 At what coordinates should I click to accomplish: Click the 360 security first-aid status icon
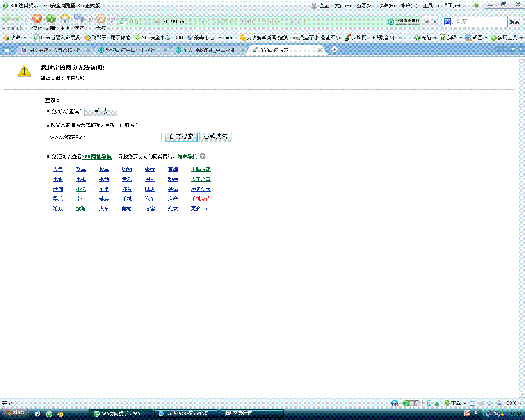click(395, 403)
